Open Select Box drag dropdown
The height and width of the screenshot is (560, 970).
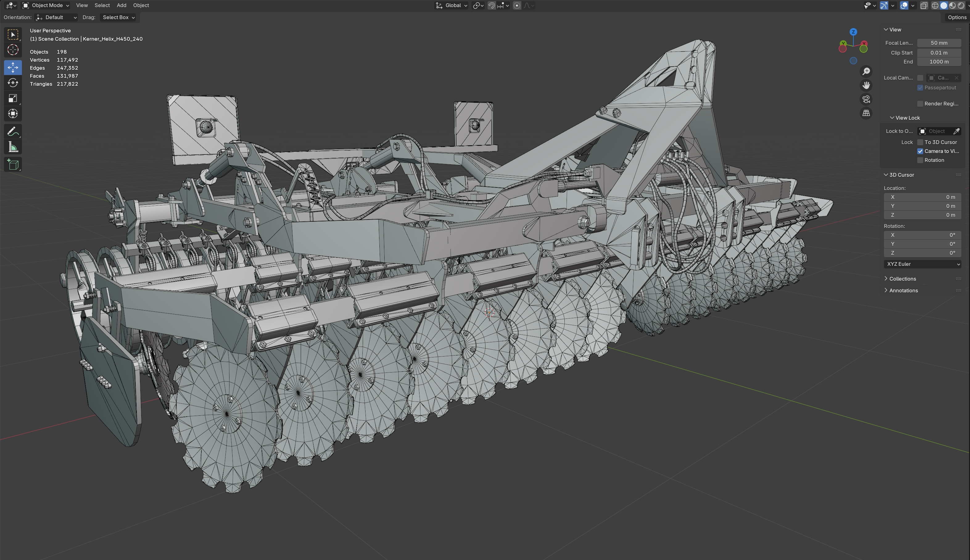click(x=118, y=17)
